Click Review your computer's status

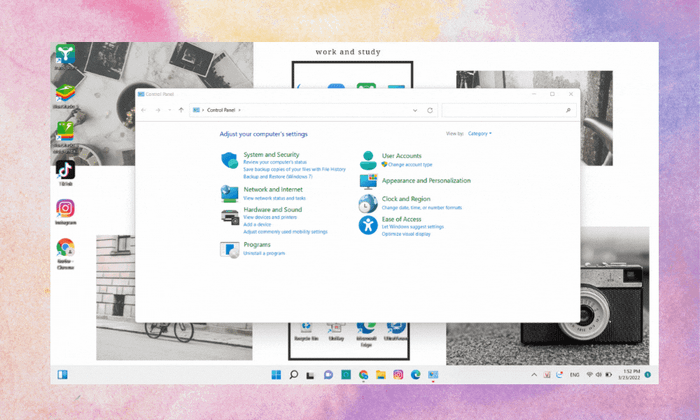click(275, 162)
